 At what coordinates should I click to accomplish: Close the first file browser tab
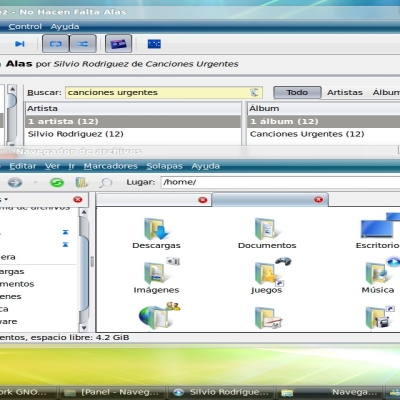click(202, 200)
